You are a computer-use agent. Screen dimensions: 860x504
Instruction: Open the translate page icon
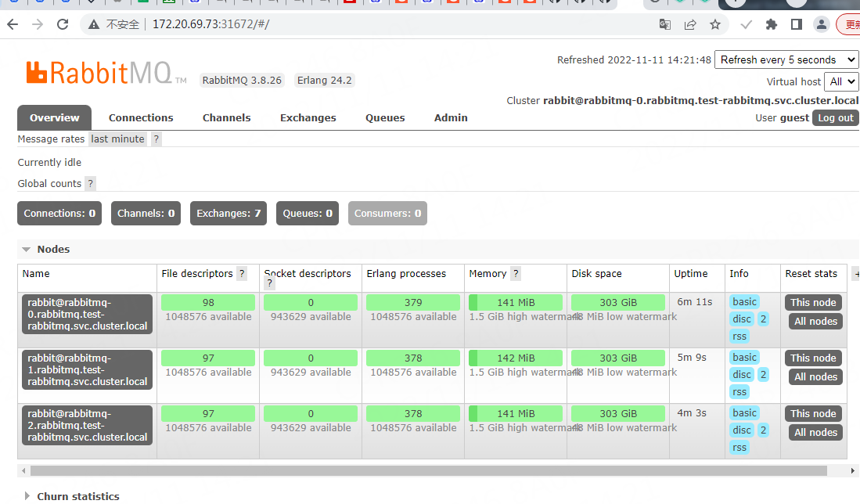click(x=664, y=24)
